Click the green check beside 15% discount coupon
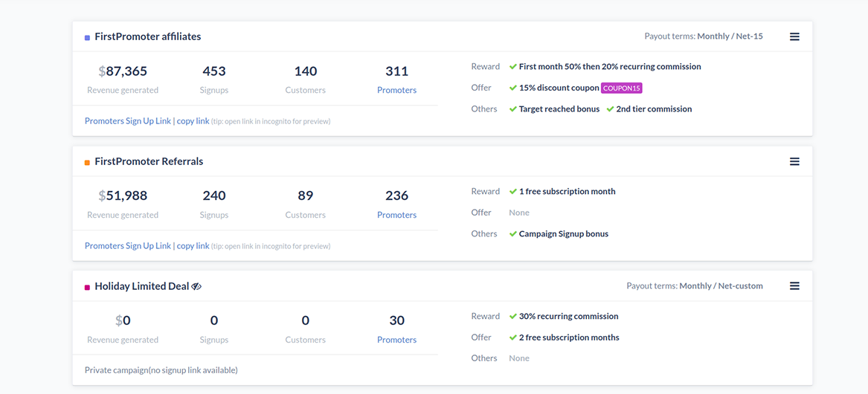Viewport: 868px width, 394px height. coord(512,88)
